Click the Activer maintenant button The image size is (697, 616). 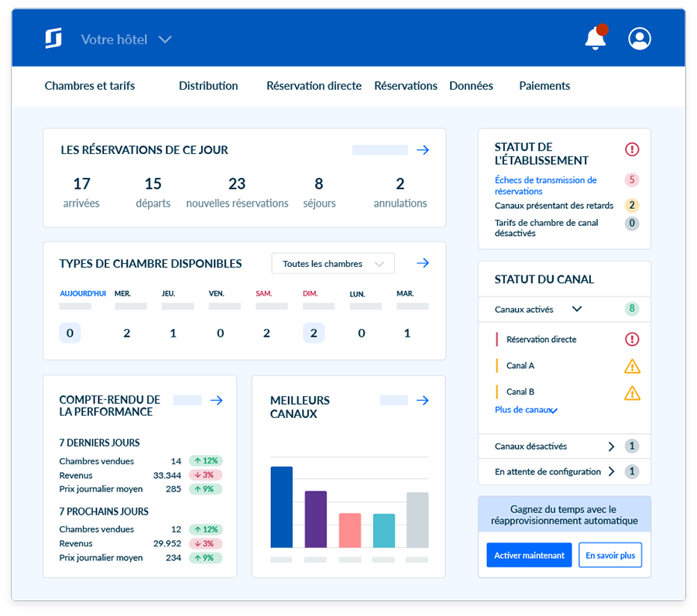click(x=529, y=555)
